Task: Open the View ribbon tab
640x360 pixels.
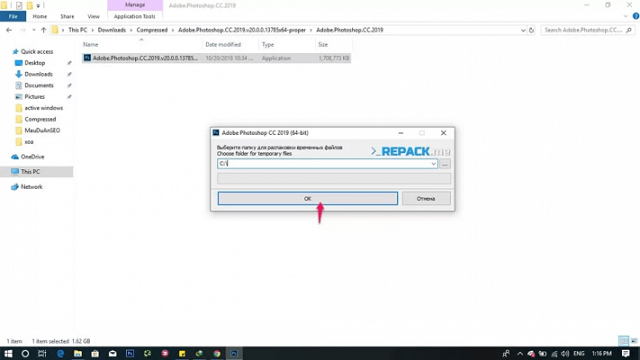Action: coord(93,16)
